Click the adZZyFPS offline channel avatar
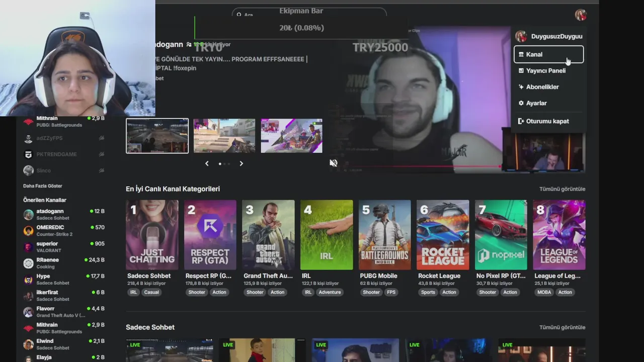The height and width of the screenshot is (362, 644). (29, 138)
